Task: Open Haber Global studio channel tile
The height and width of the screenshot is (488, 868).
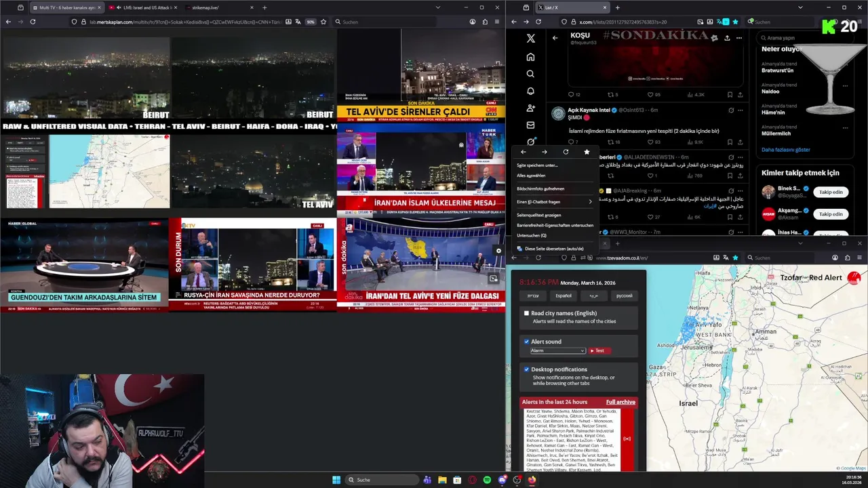Action: [x=84, y=264]
